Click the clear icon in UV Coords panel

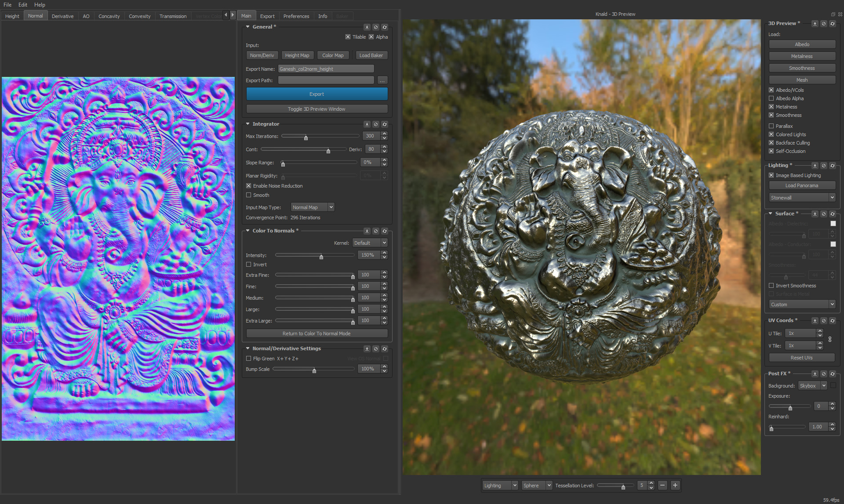point(823,321)
